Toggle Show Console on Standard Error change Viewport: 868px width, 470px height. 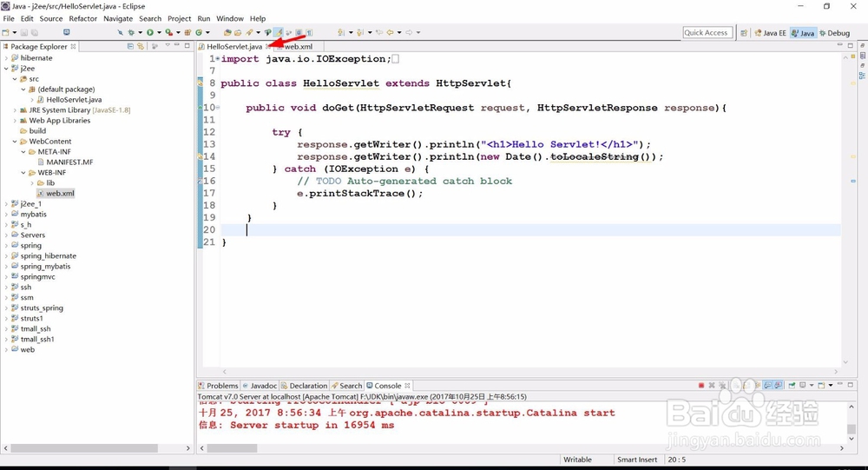coord(779,385)
